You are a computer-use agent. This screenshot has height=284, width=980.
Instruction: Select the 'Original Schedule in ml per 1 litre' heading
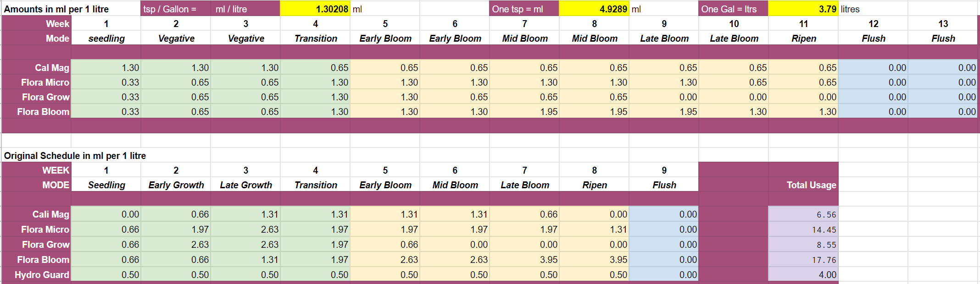(75, 156)
